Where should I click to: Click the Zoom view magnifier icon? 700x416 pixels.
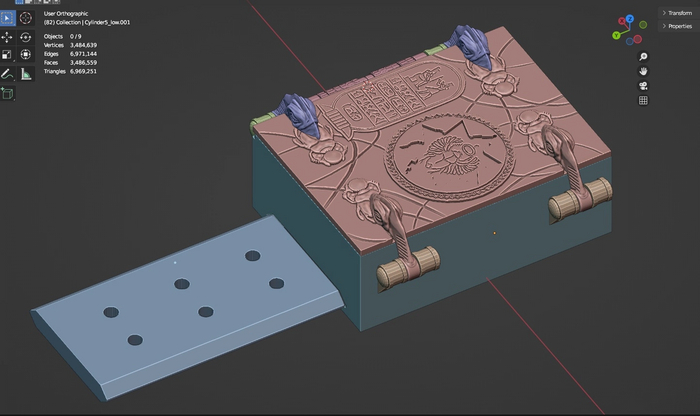coord(643,57)
